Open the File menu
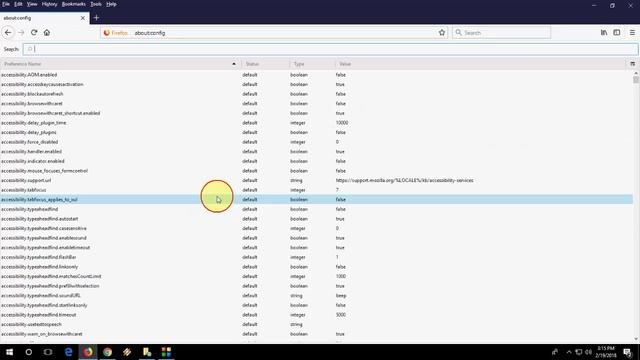640x360 pixels. point(6,4)
